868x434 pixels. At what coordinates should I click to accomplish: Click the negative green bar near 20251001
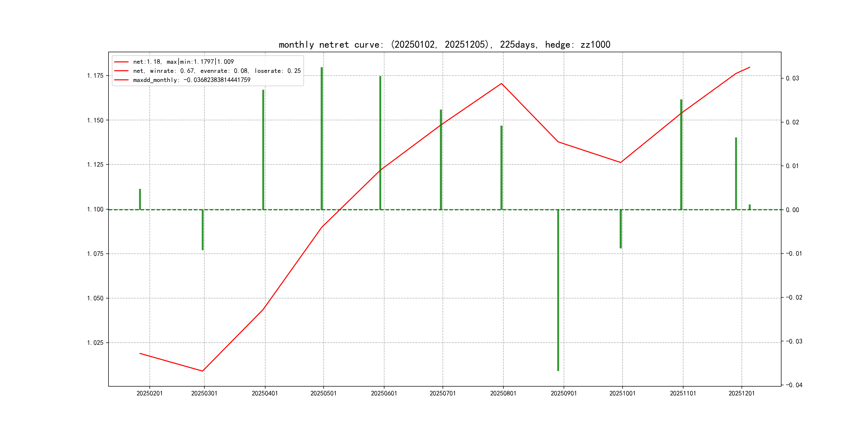pyautogui.click(x=621, y=229)
